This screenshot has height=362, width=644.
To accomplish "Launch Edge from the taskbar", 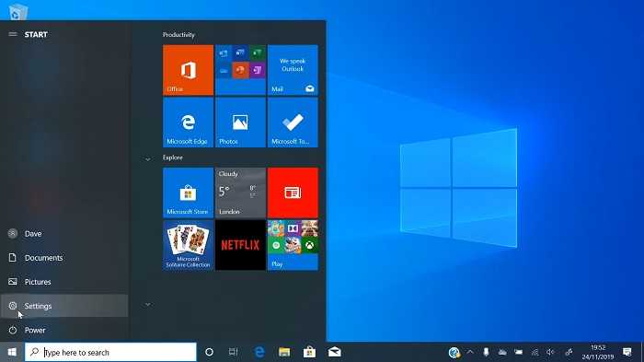I will (x=259, y=352).
